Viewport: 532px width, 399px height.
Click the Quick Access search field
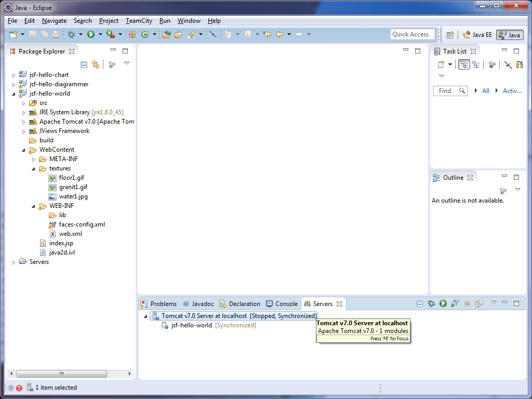pos(413,34)
